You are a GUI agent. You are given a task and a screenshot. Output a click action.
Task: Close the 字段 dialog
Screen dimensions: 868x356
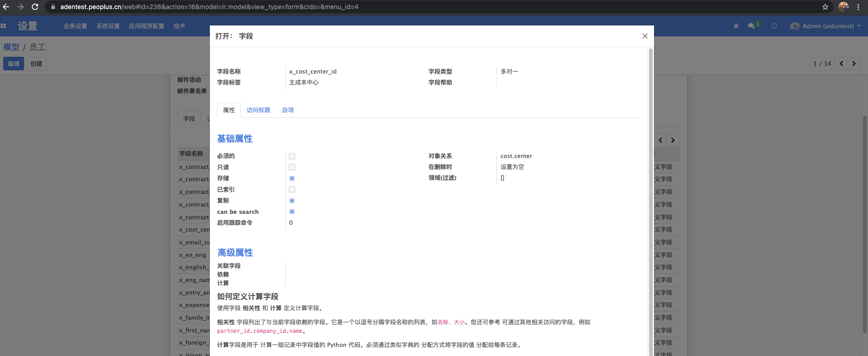(645, 36)
